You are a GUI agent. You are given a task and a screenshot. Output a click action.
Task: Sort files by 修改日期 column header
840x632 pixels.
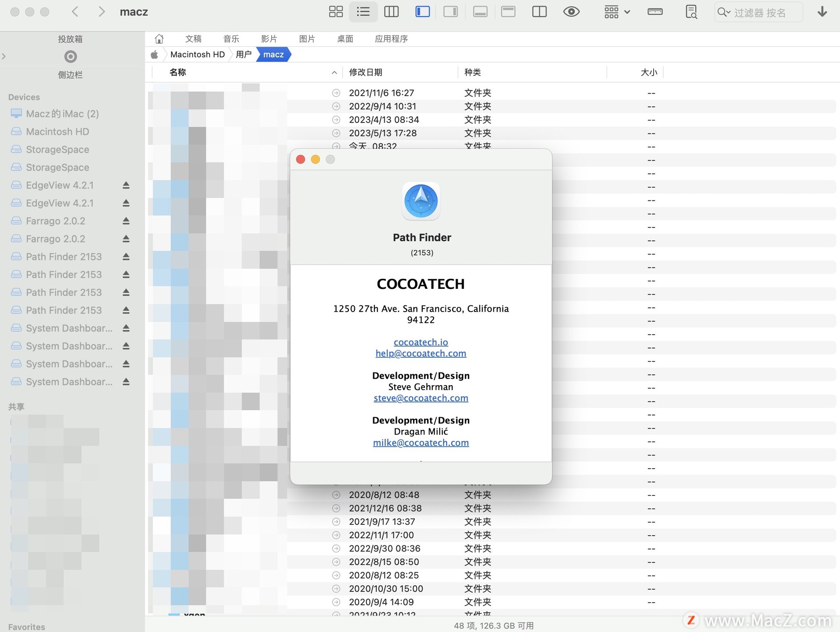click(367, 72)
